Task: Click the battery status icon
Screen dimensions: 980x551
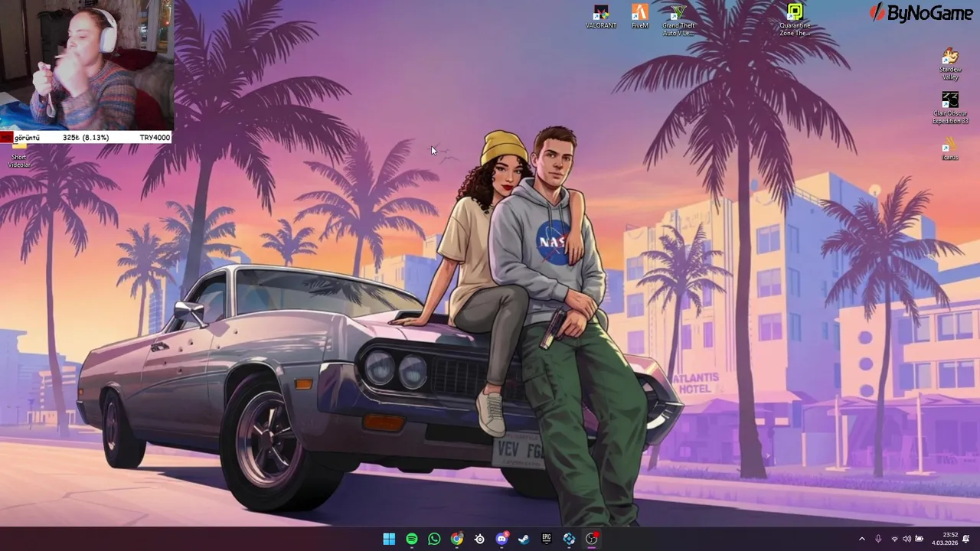Action: tap(920, 539)
